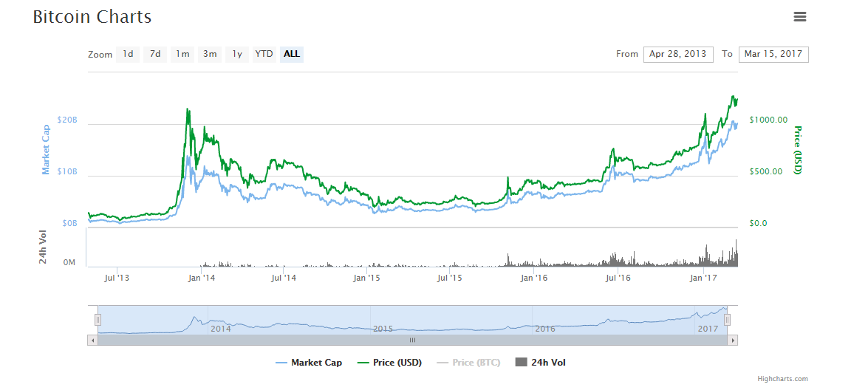This screenshot has width=868, height=390.
Task: Open the hamburger chart context menu
Action: click(799, 17)
